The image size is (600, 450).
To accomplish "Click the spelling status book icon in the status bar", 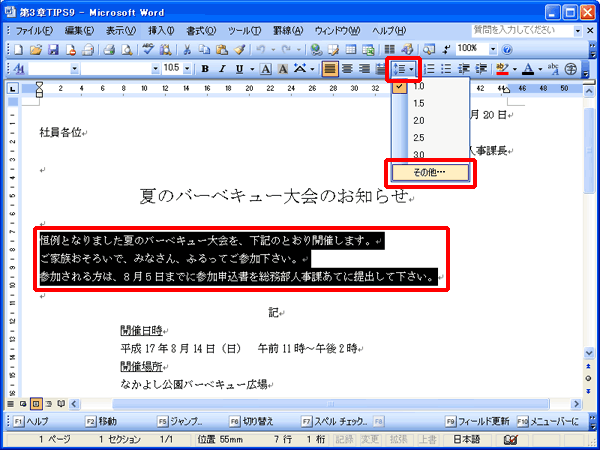I will coord(510,440).
